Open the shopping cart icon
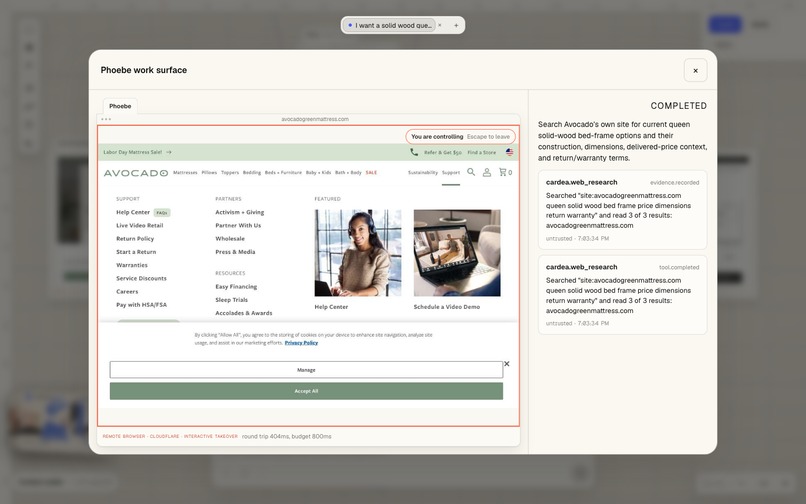This screenshot has width=806, height=504. (x=505, y=172)
